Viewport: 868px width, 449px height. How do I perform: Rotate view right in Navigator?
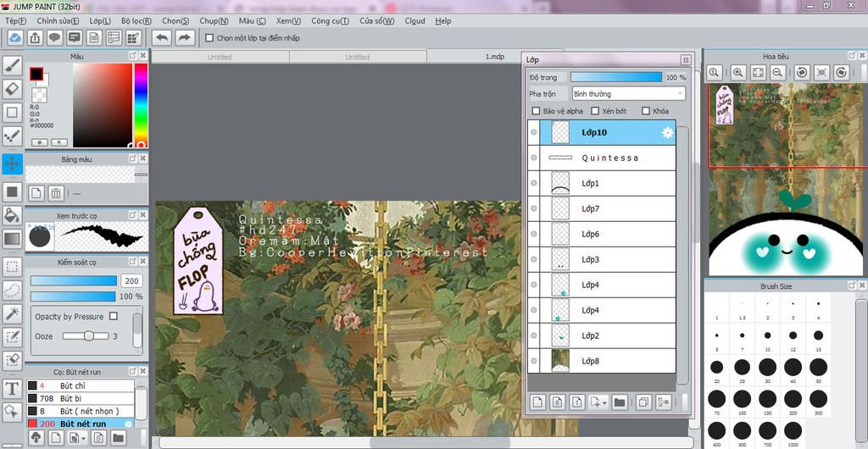pos(842,73)
